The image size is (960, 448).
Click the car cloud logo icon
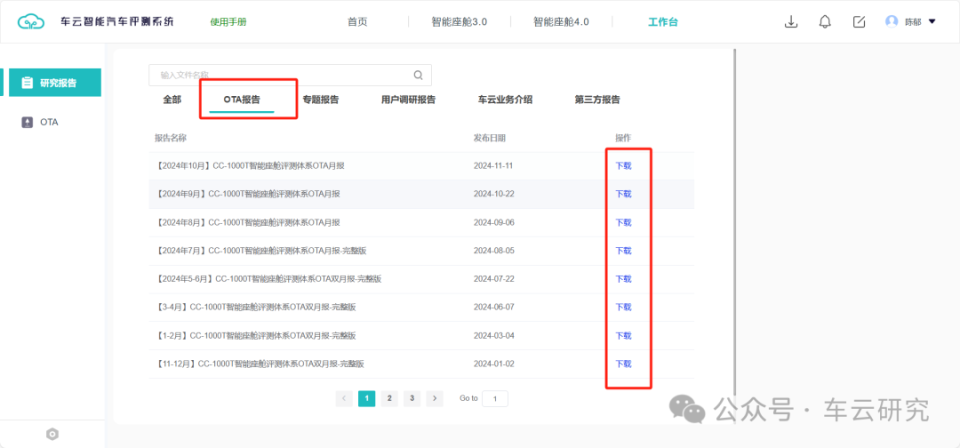coord(32,21)
